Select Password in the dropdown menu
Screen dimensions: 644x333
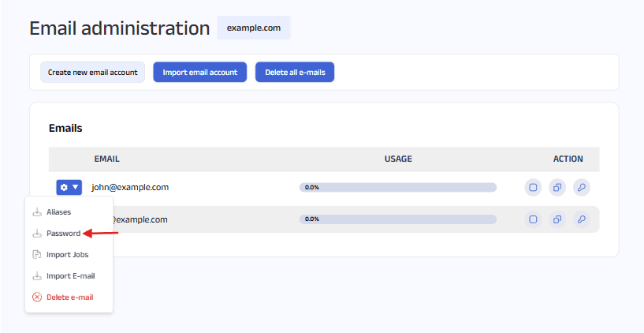coord(63,234)
